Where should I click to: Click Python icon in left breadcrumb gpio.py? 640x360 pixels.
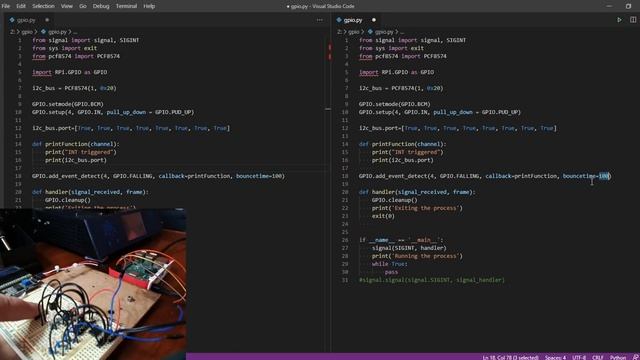point(43,31)
